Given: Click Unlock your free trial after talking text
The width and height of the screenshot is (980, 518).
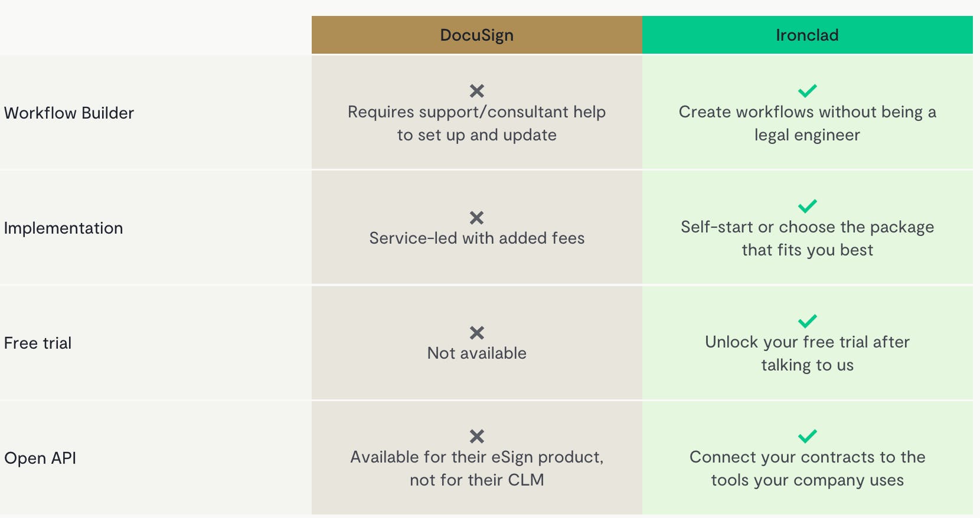Looking at the screenshot, I should pyautogui.click(x=807, y=353).
